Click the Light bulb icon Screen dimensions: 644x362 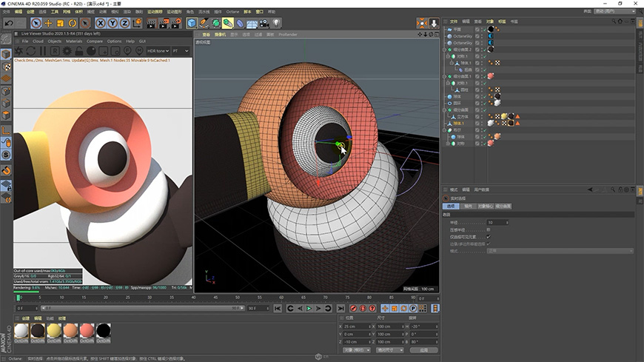click(x=277, y=24)
